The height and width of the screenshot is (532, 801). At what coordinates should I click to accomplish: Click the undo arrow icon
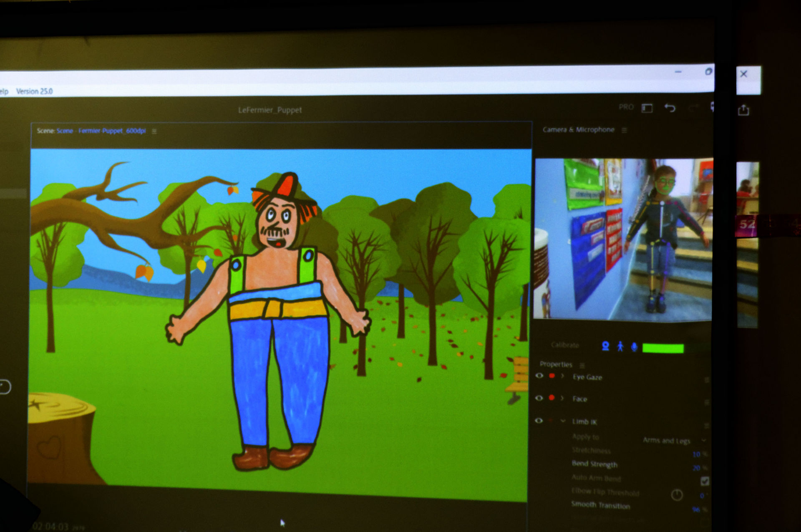point(670,108)
